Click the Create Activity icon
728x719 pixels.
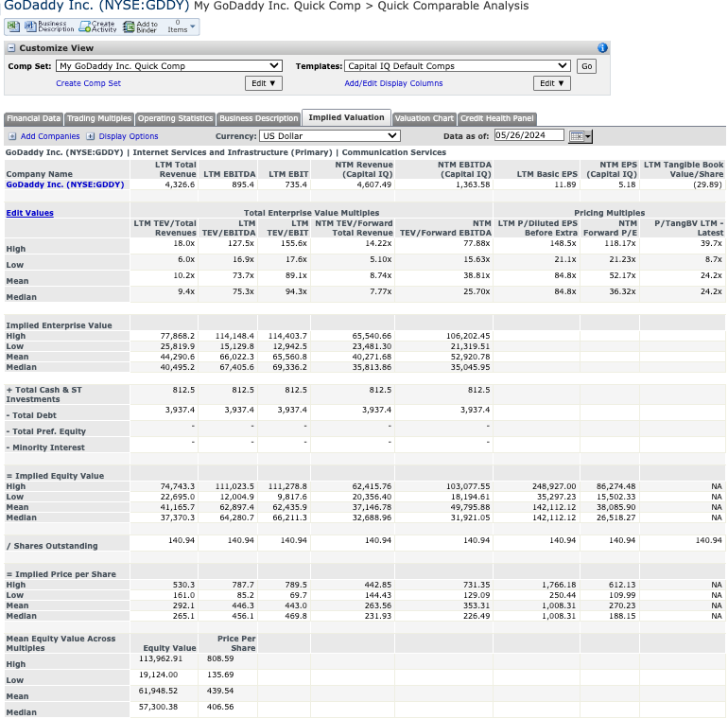(97, 26)
